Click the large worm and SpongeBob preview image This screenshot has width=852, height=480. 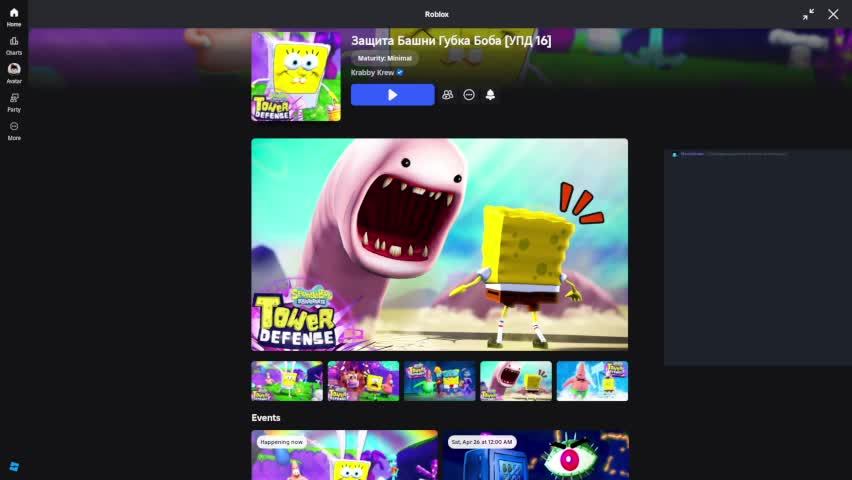[x=440, y=245]
